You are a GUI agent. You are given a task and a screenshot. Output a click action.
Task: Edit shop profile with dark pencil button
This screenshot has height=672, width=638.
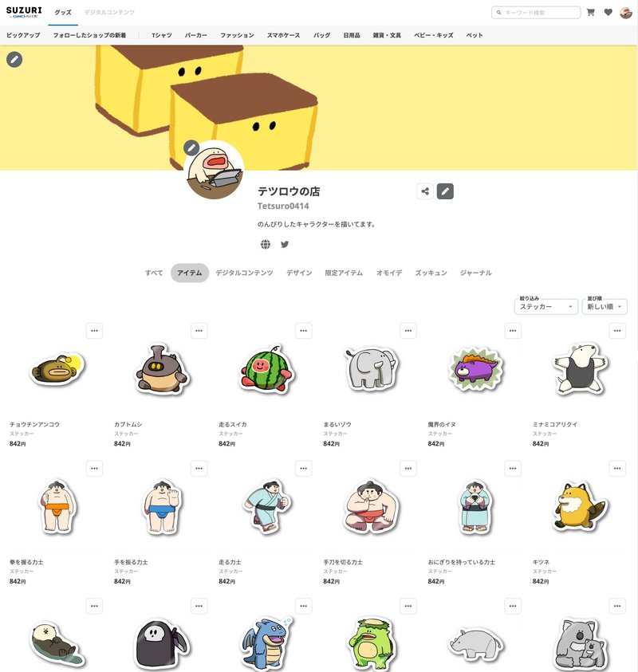[x=445, y=191]
